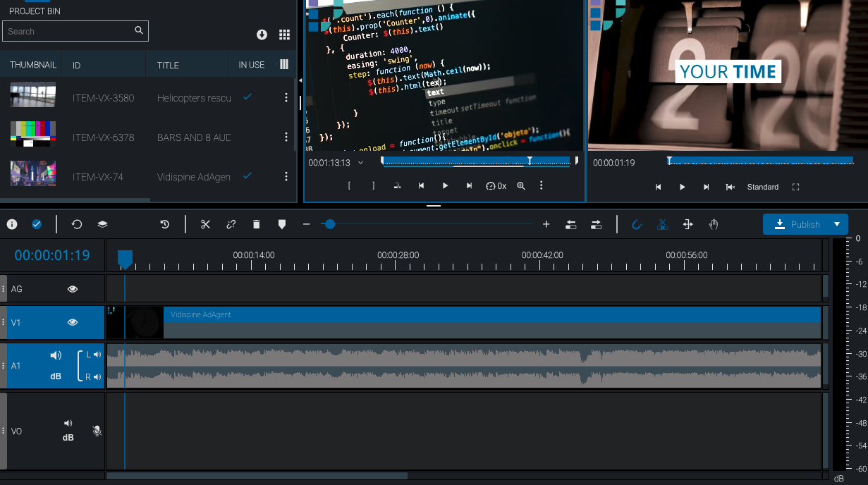Open options menu for ITEM-VX-74 row
The height and width of the screenshot is (485, 868).
tap(286, 176)
